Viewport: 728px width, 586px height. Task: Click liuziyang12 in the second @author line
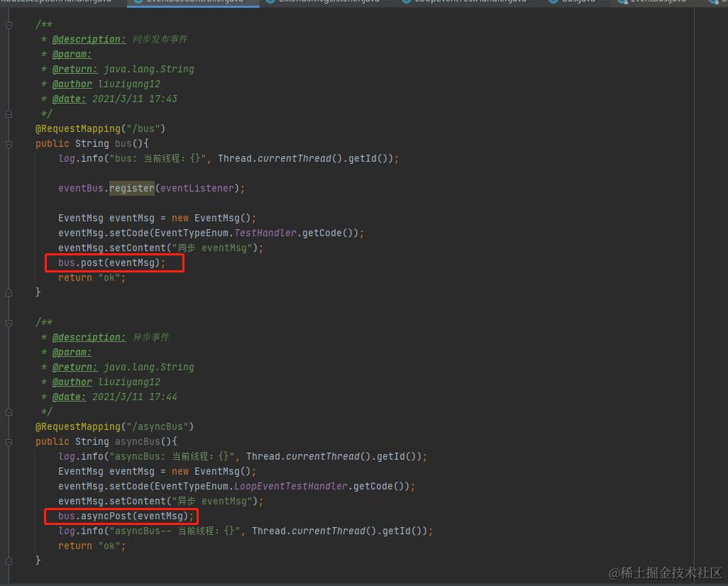click(129, 382)
